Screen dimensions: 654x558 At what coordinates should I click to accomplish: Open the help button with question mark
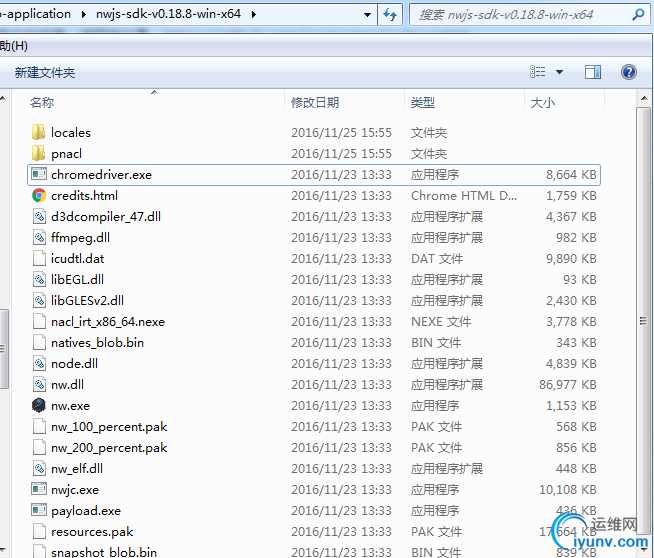(x=629, y=72)
